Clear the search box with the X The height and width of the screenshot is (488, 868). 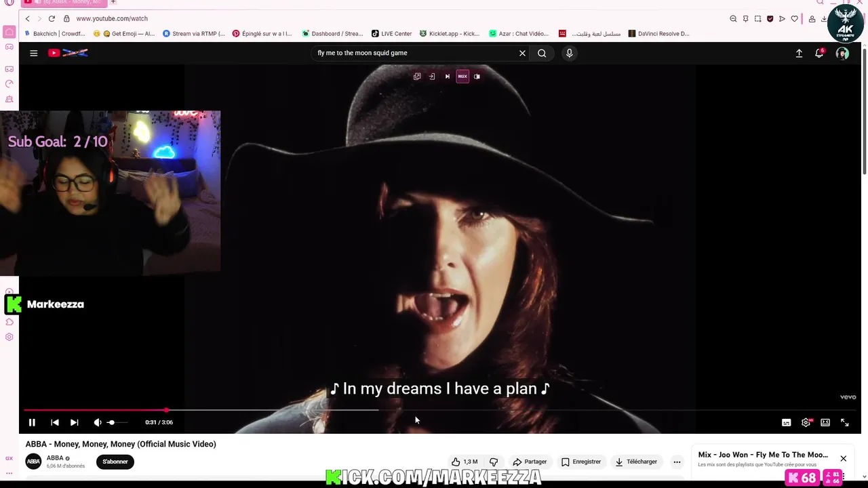[522, 53]
